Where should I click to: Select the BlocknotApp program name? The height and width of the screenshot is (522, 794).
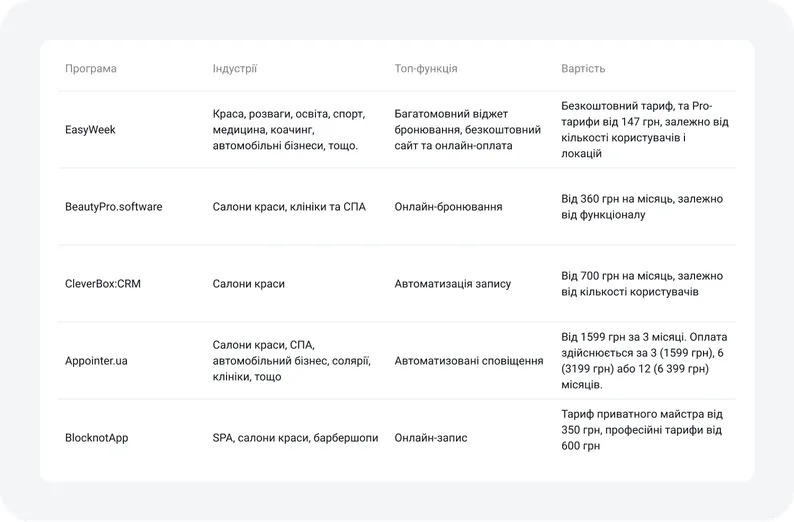96,437
